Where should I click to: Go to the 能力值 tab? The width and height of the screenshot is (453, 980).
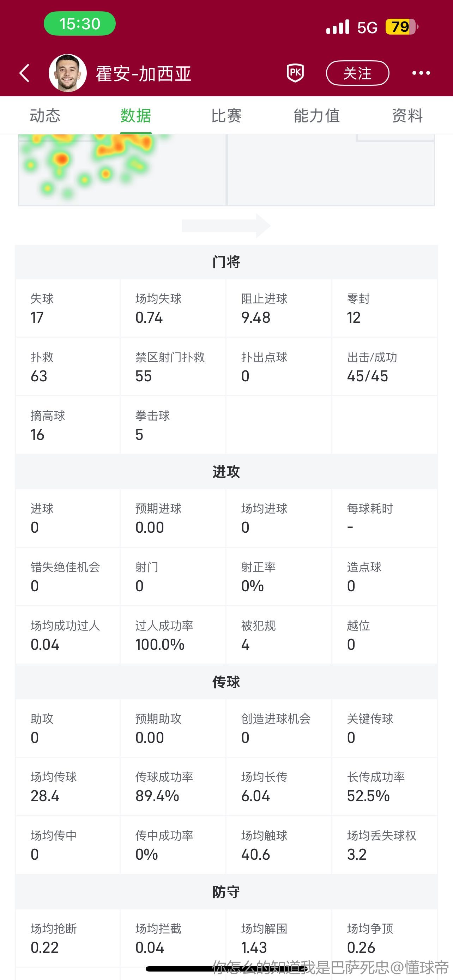tap(316, 116)
